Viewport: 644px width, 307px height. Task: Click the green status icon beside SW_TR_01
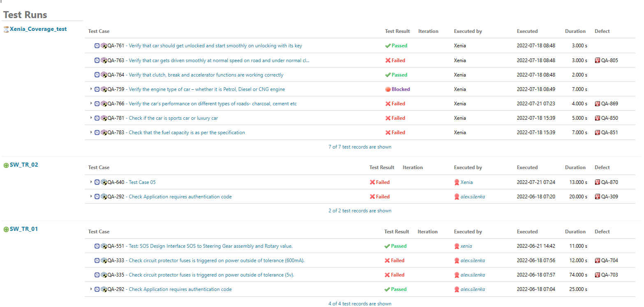tap(6, 230)
